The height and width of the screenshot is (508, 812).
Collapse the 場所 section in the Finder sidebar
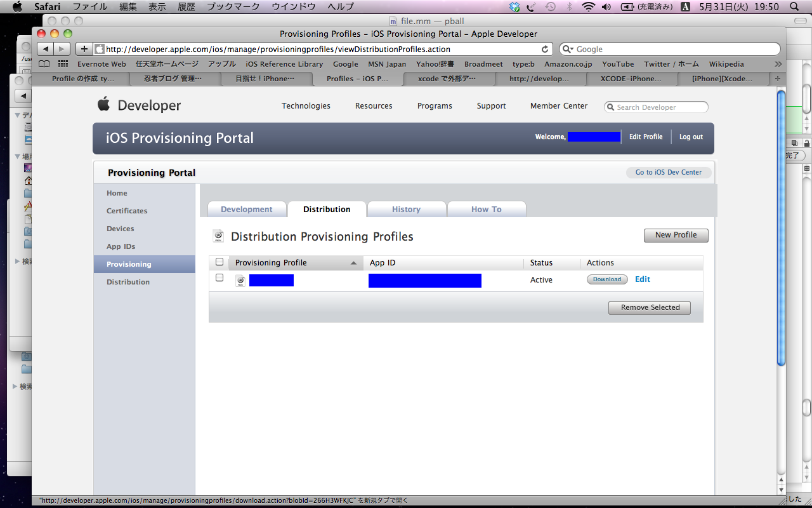[18, 156]
